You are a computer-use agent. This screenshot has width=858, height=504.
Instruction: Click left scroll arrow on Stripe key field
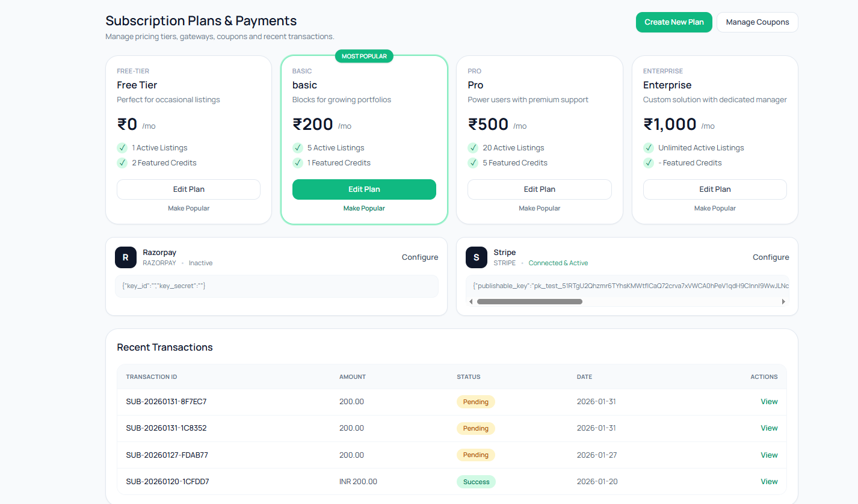(x=471, y=301)
